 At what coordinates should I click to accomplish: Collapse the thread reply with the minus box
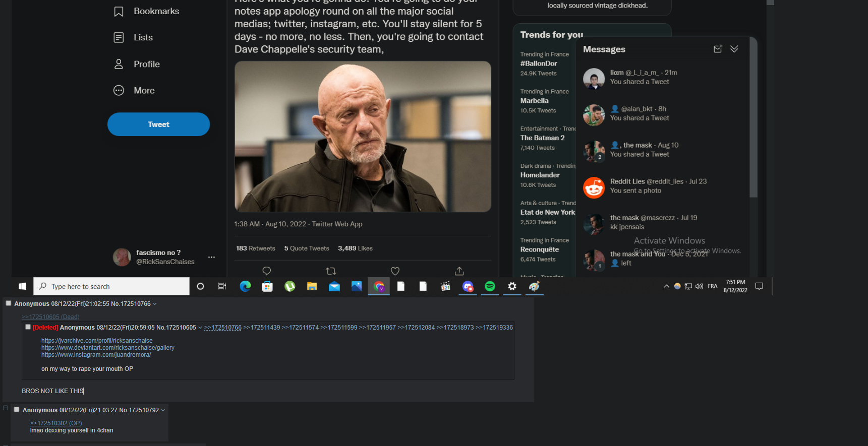[x=6, y=408]
